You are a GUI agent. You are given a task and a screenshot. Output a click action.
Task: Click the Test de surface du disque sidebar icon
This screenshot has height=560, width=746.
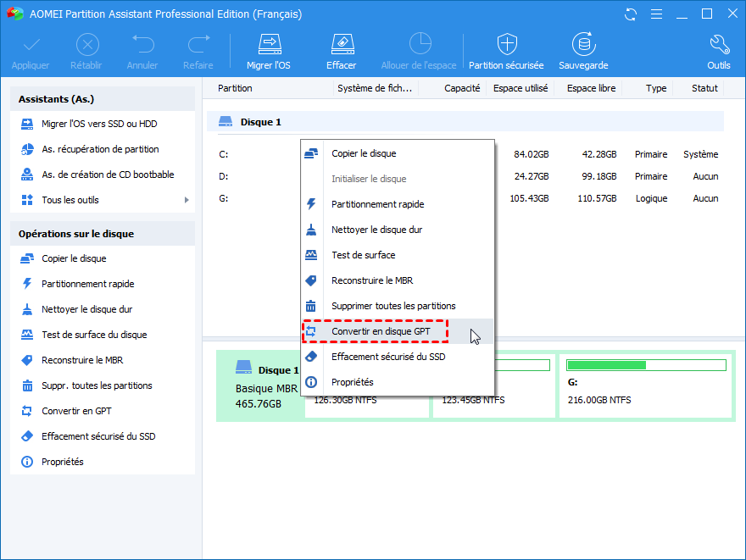27,335
